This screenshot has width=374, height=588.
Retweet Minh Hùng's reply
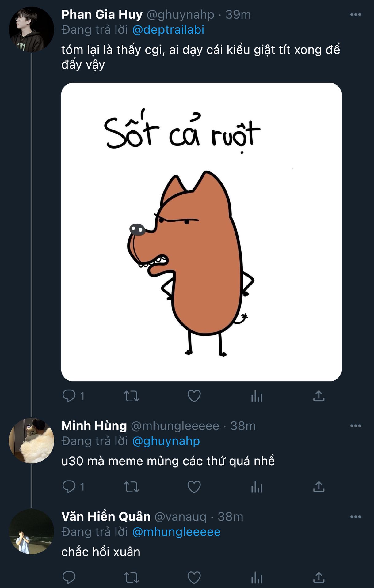click(132, 486)
